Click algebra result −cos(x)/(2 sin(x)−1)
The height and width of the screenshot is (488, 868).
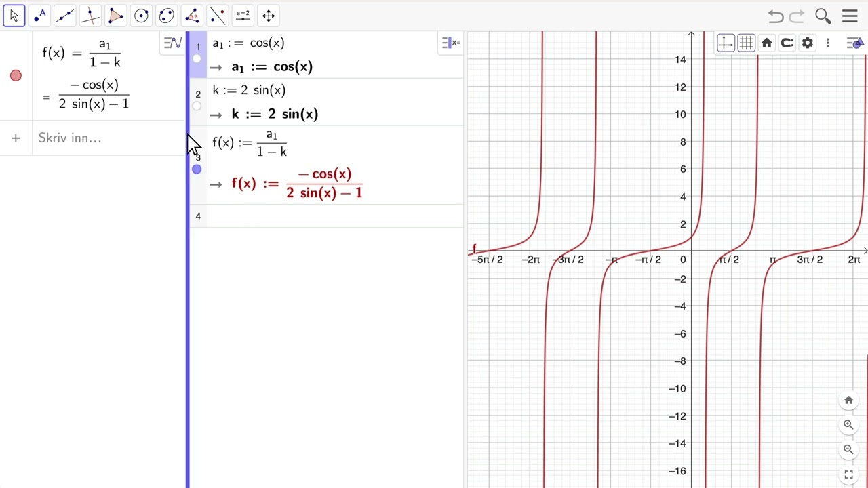94,94
